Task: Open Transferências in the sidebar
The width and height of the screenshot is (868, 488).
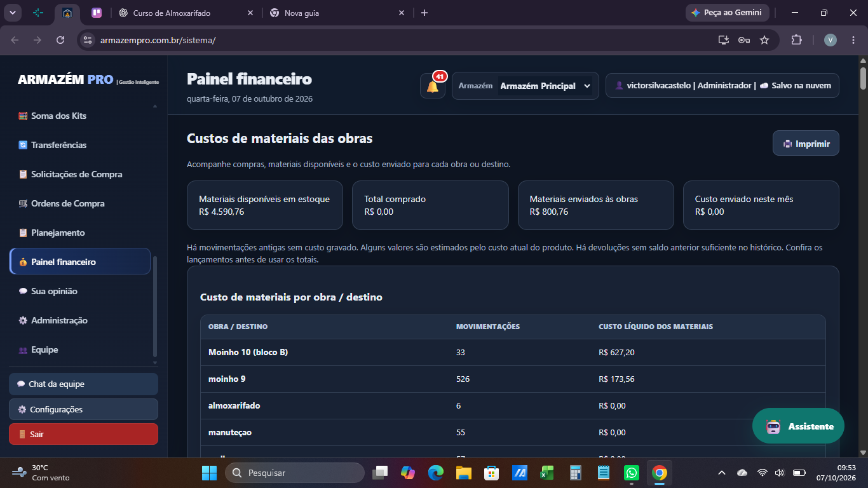Action: (x=80, y=145)
